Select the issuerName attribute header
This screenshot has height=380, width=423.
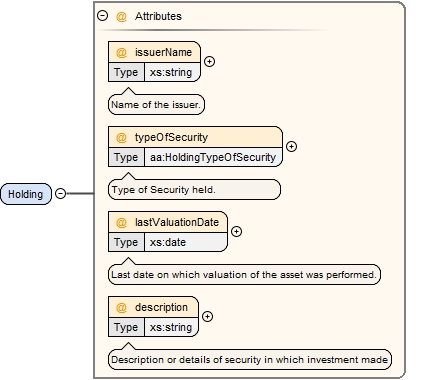tap(155, 52)
